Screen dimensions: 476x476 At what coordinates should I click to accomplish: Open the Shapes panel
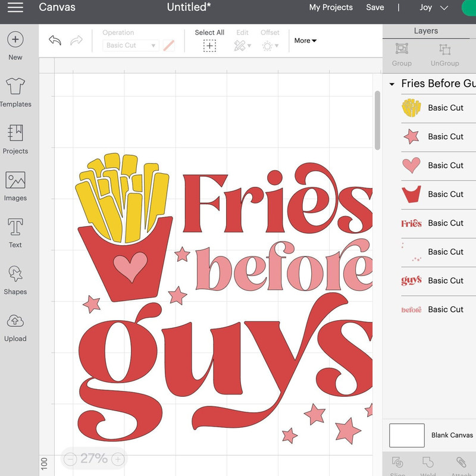[x=15, y=274]
